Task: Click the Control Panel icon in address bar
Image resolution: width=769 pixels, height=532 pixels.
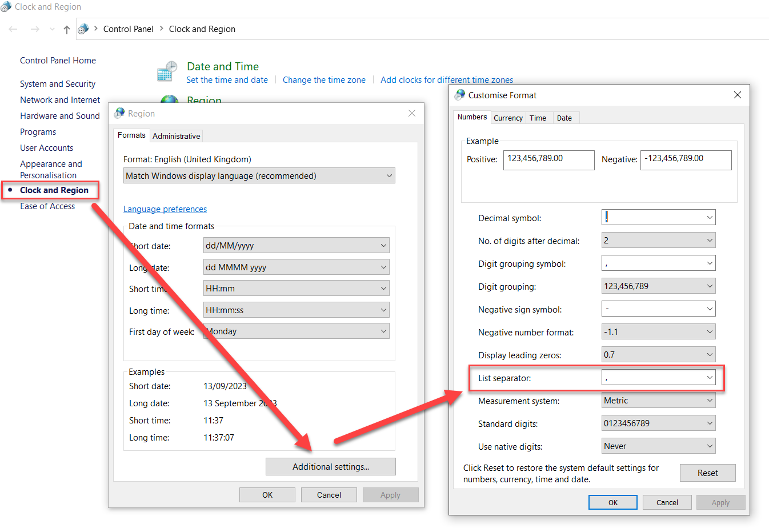Action: (83, 29)
